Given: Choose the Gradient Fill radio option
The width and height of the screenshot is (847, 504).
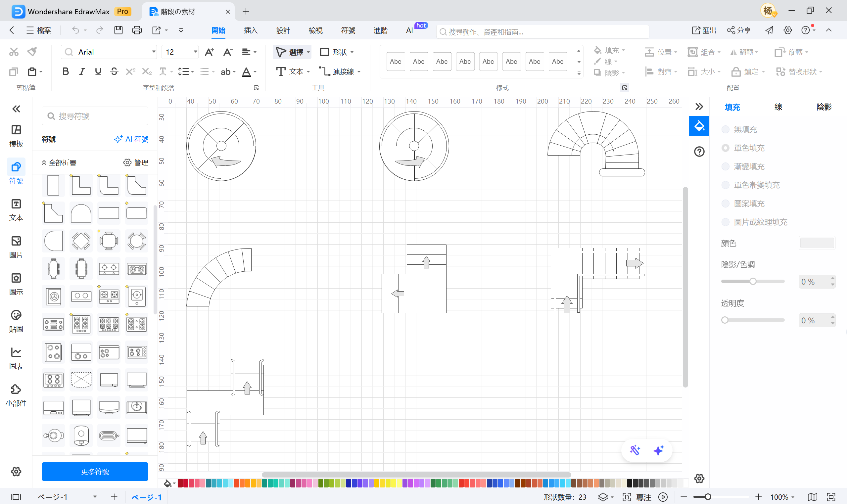Looking at the screenshot, I should tap(726, 166).
